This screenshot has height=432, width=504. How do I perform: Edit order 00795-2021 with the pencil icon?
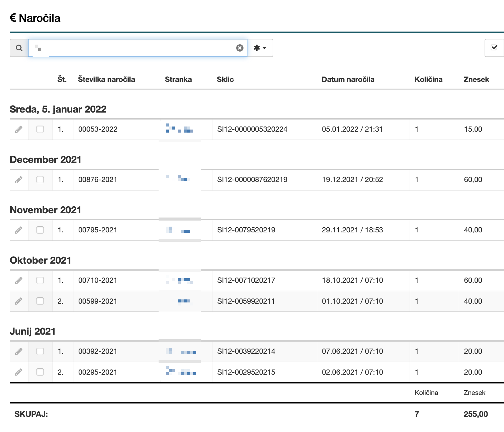tap(19, 230)
